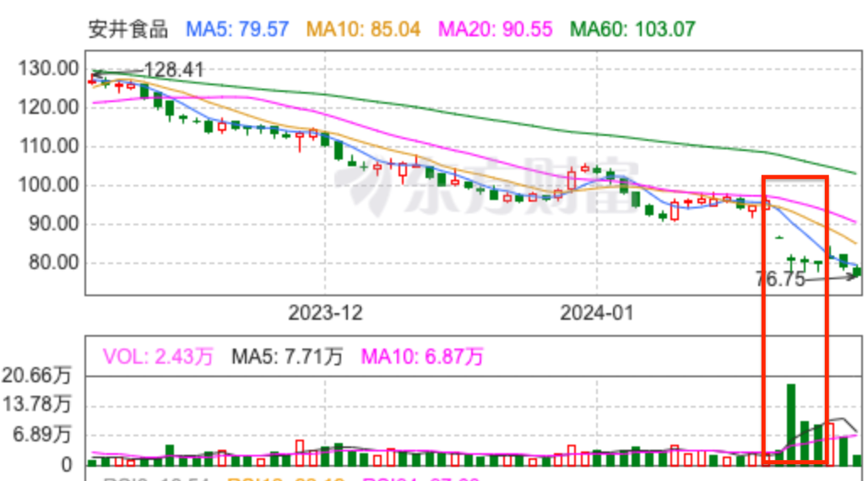868x481 pixels.
Task: Click the 80.00 price axis label
Action: [x=54, y=262]
